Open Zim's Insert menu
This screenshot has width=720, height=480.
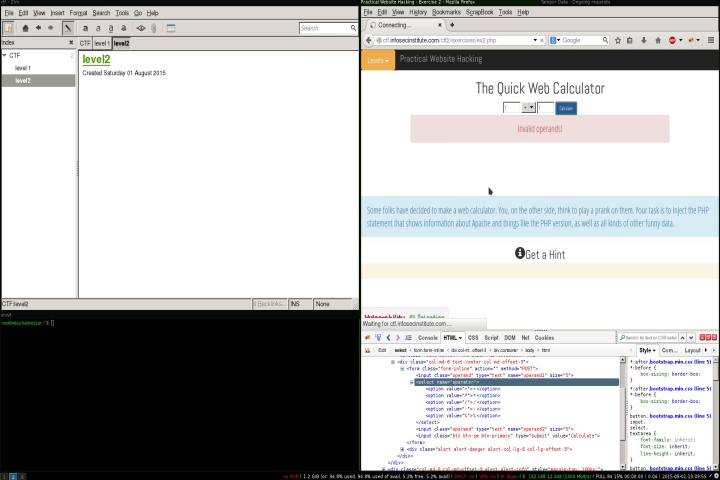point(57,13)
